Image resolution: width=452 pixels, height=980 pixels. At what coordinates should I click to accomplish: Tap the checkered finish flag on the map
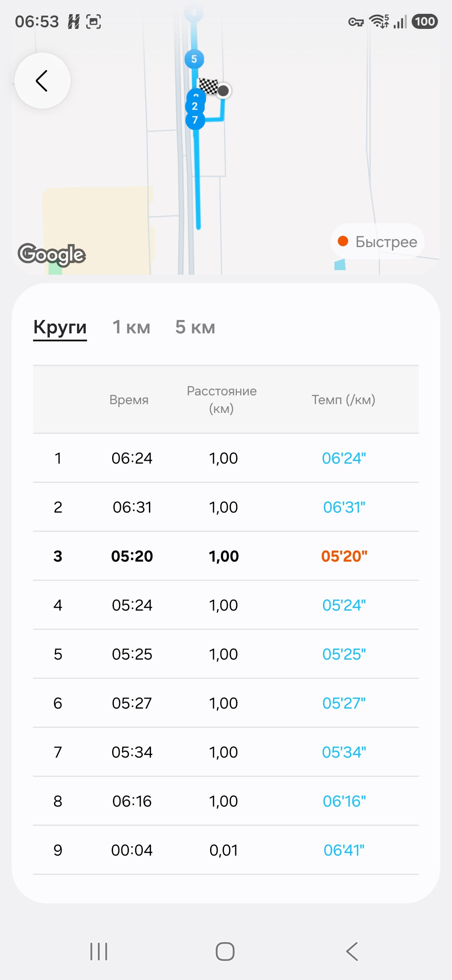pos(208,86)
